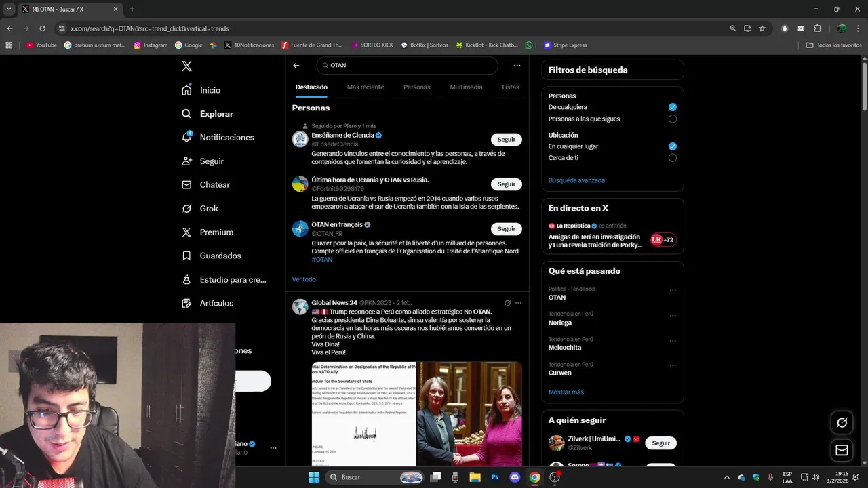
Task: Switch to the Personas tab
Action: click(417, 87)
